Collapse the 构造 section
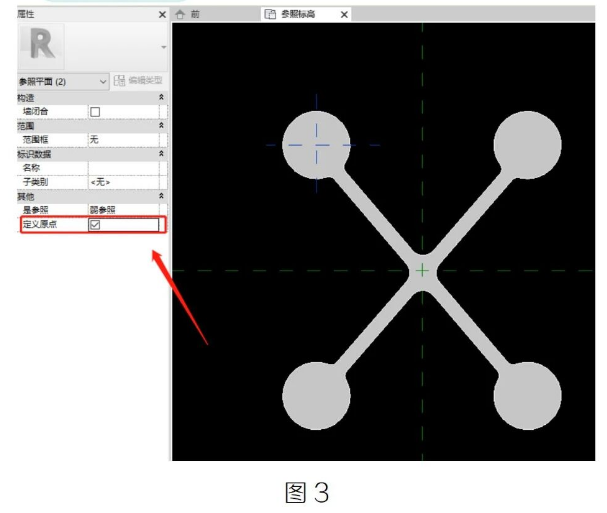The width and height of the screenshot is (607, 513). pos(161,97)
